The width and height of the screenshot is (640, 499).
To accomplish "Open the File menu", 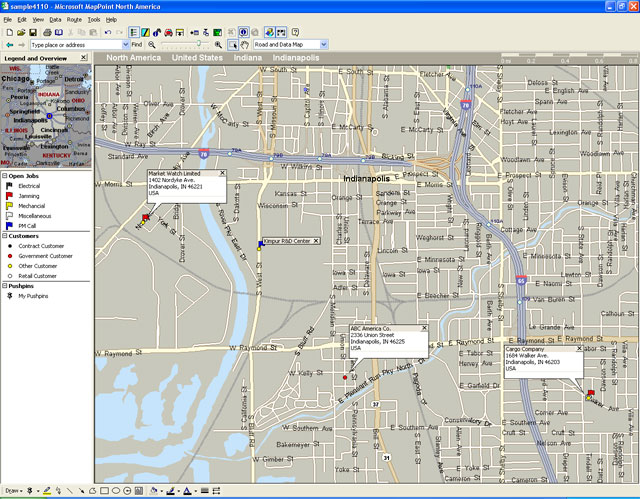I will pos(7,20).
